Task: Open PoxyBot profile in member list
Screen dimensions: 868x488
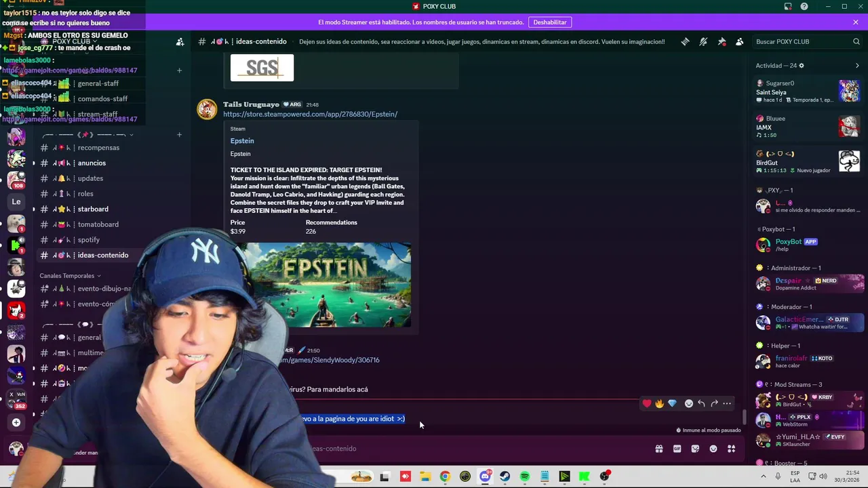Action: click(x=809, y=245)
